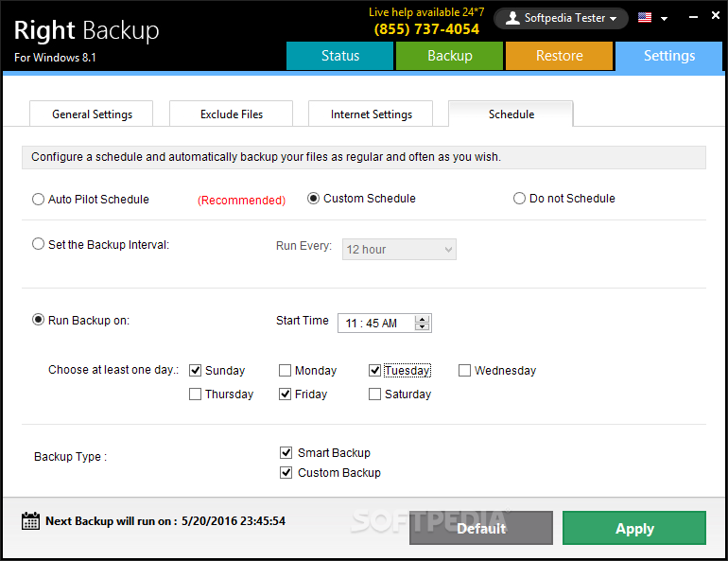
Task: Click the (855) 737-4054 phone number
Action: pyautogui.click(x=426, y=29)
